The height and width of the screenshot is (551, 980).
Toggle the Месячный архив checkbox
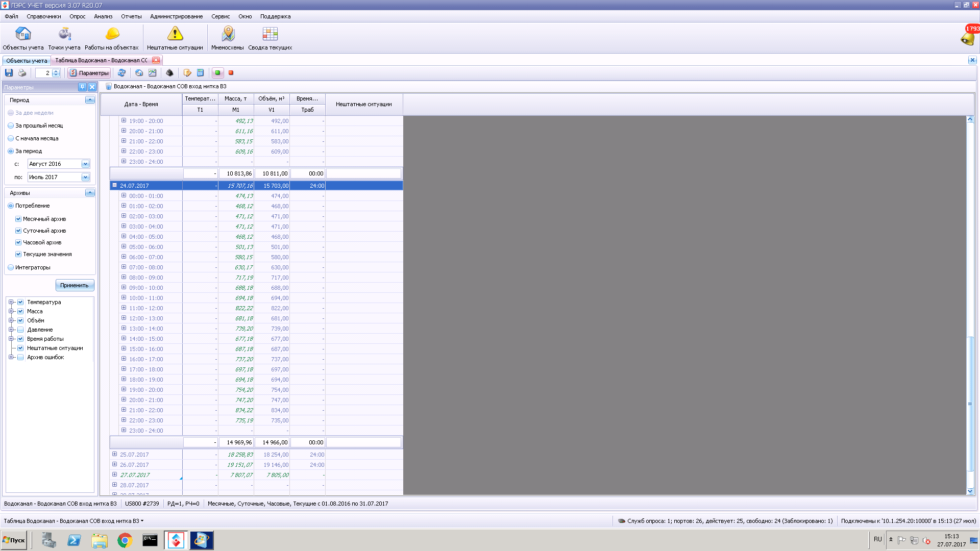point(18,219)
